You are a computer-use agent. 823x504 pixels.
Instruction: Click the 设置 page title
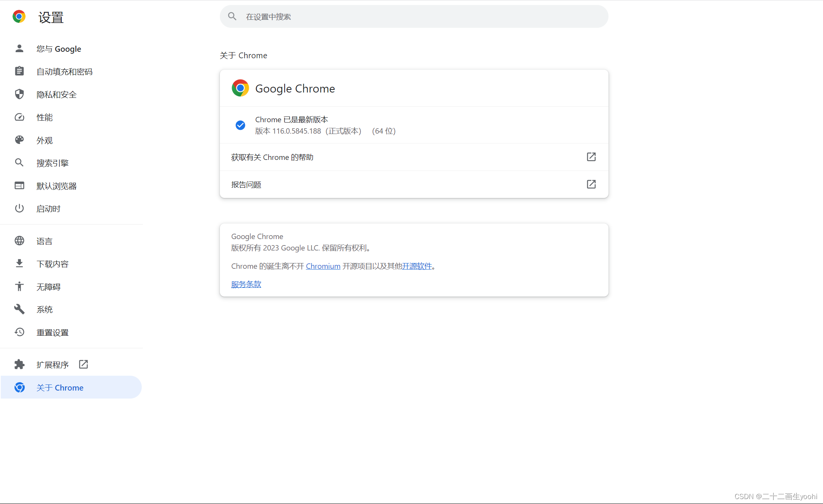click(x=51, y=17)
